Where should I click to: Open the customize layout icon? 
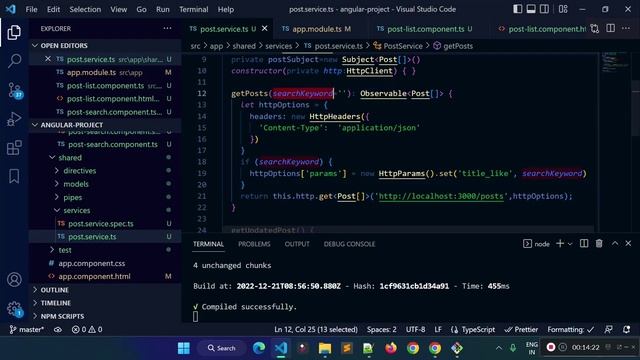pyautogui.click(x=563, y=9)
